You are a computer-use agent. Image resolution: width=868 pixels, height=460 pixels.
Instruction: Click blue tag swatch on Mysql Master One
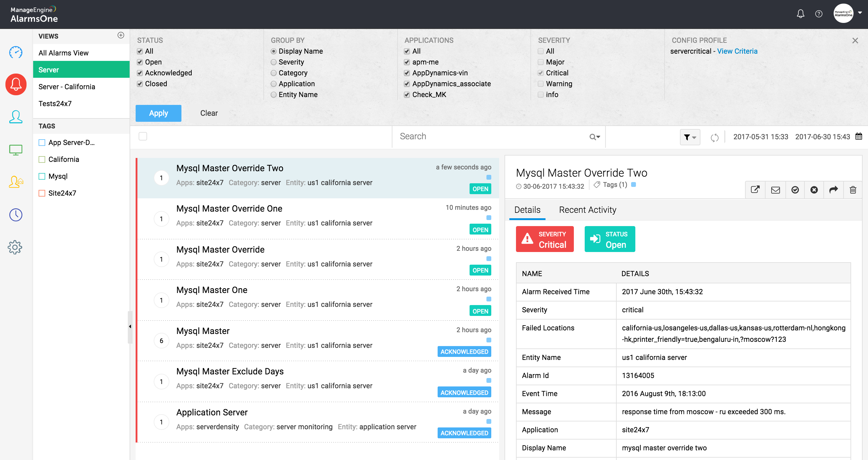489,299
